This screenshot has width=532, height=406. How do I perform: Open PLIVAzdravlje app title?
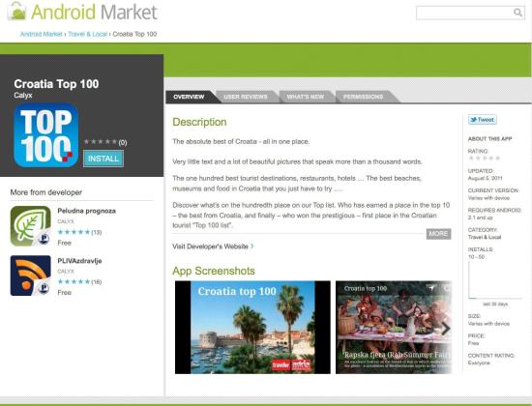79,261
